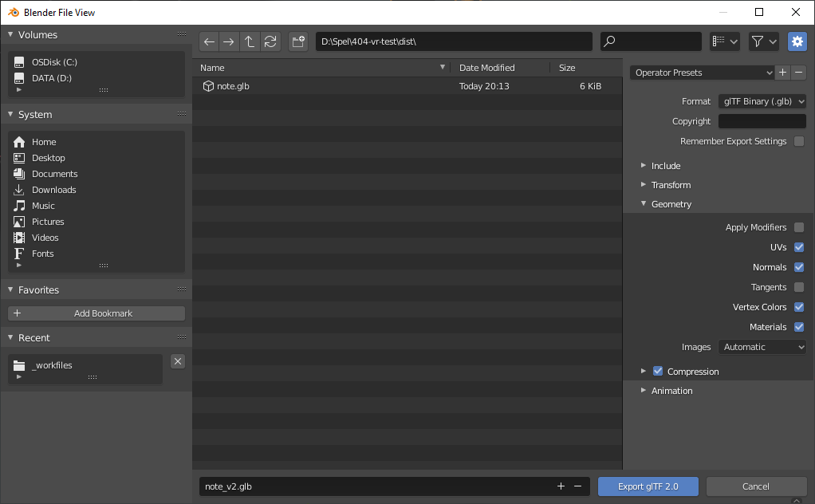The image size is (815, 504).
Task: Uncheck Vertex Colors option
Action: [x=799, y=307]
